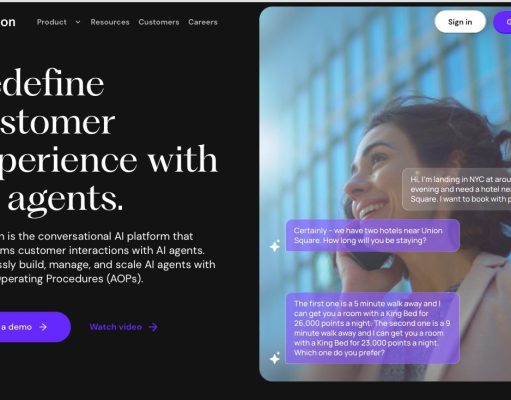Screen dimensions: 511x400
Task: Click the arrow icon in demo button
Action: pyautogui.click(x=43, y=327)
